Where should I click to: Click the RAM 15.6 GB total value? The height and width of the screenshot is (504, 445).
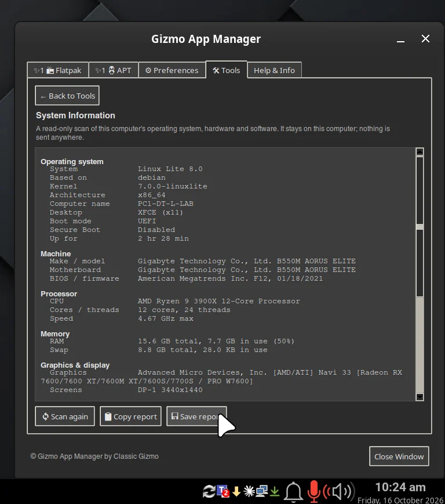point(216,340)
